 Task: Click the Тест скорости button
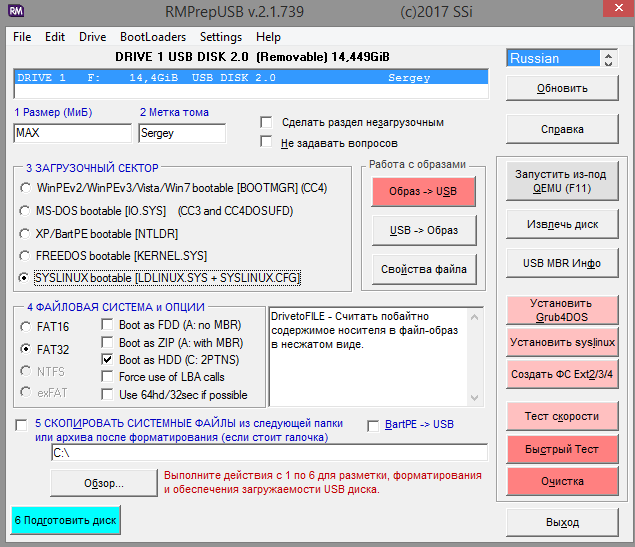click(x=562, y=416)
